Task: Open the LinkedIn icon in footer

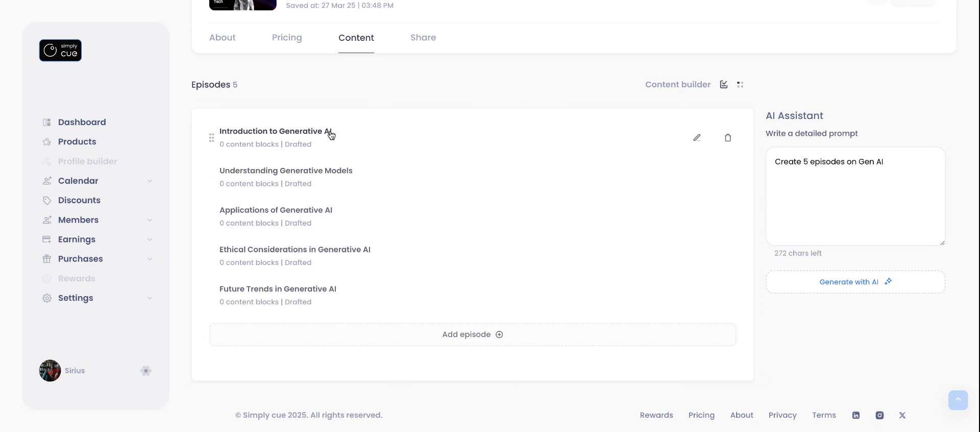Action: point(856,415)
